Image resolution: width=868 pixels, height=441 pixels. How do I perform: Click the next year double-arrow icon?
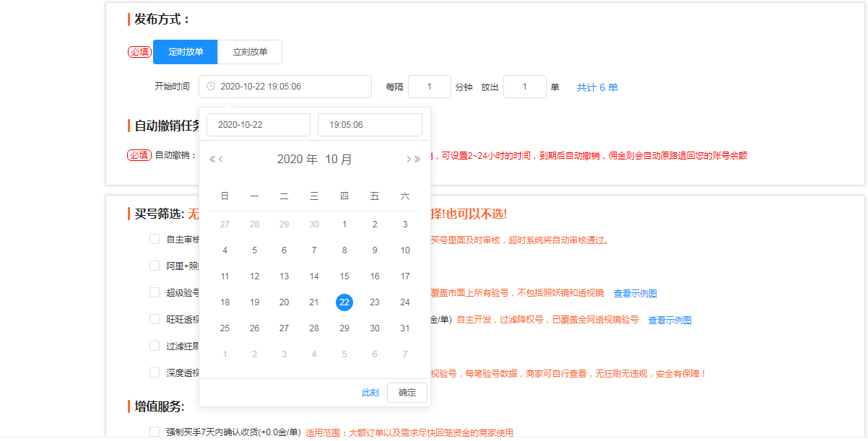point(417,160)
